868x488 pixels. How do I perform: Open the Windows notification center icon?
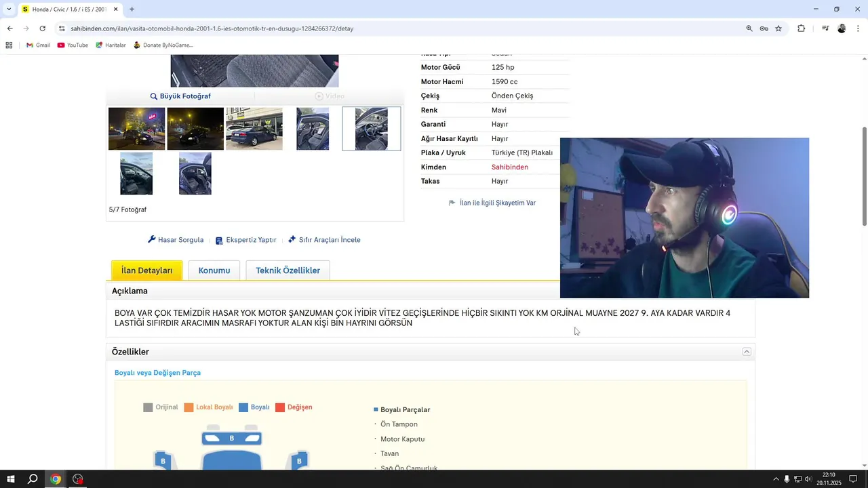[853, 479]
